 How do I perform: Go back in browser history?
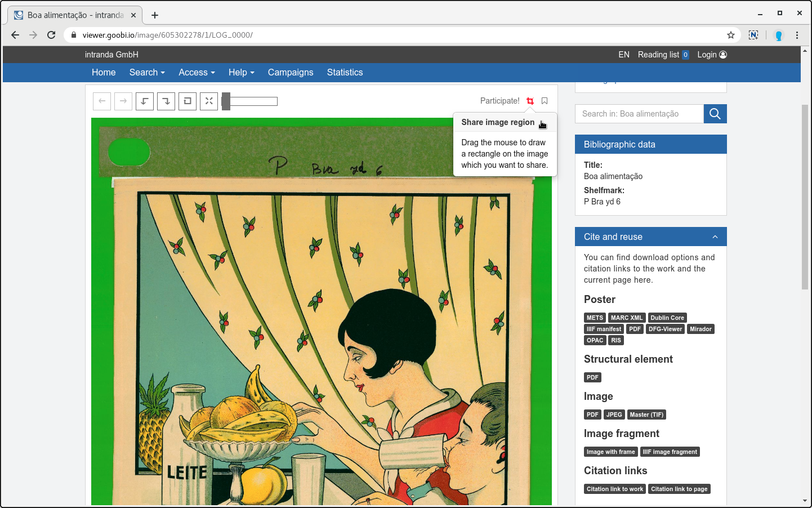point(15,35)
